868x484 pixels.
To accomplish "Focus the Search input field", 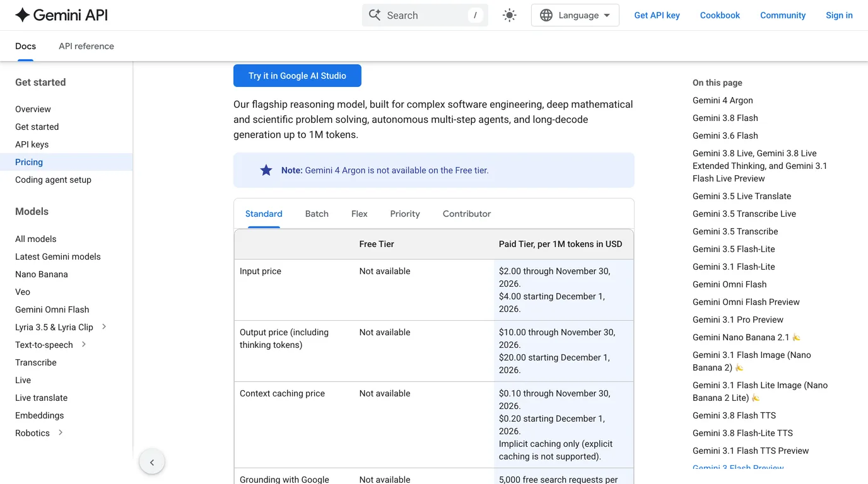I will click(425, 15).
